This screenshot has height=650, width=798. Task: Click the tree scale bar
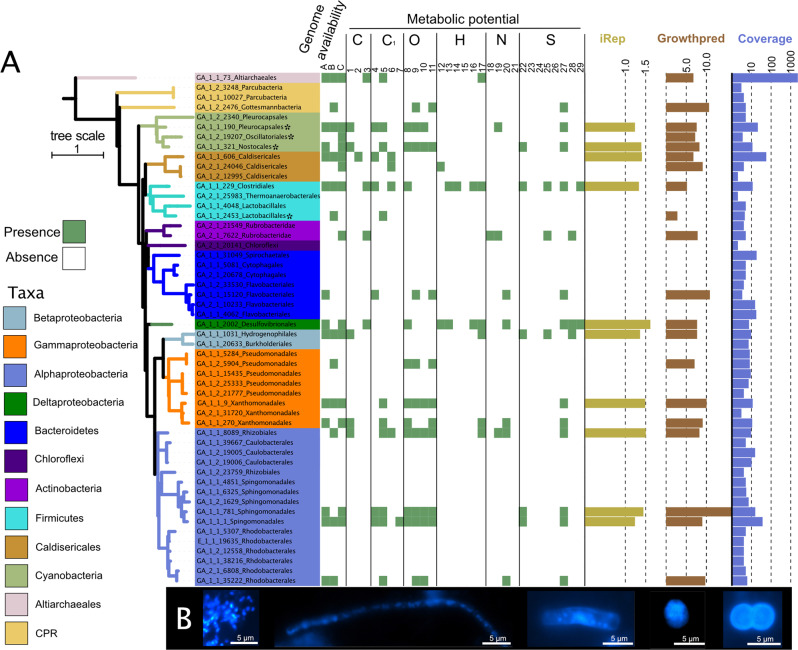pos(78,155)
